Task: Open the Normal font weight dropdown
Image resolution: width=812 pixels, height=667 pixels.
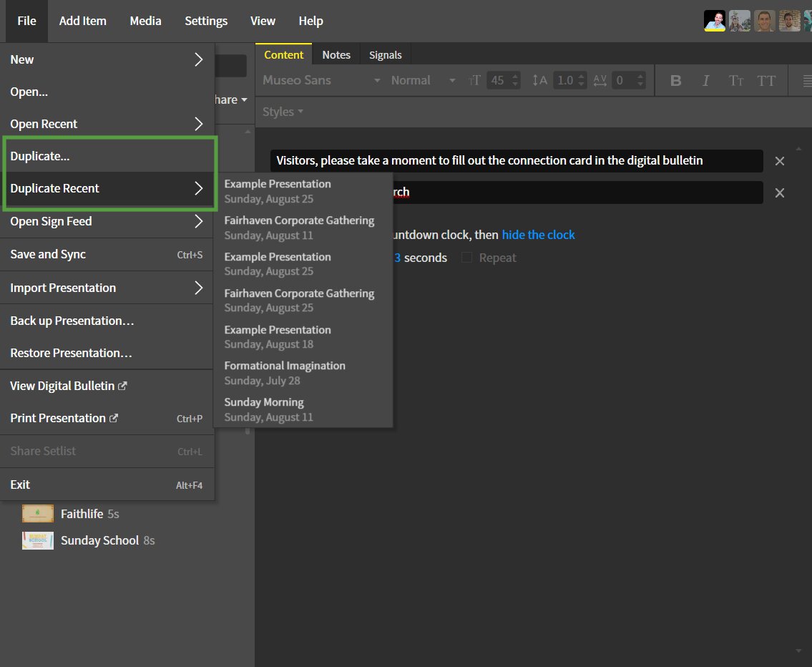Action: coord(423,81)
